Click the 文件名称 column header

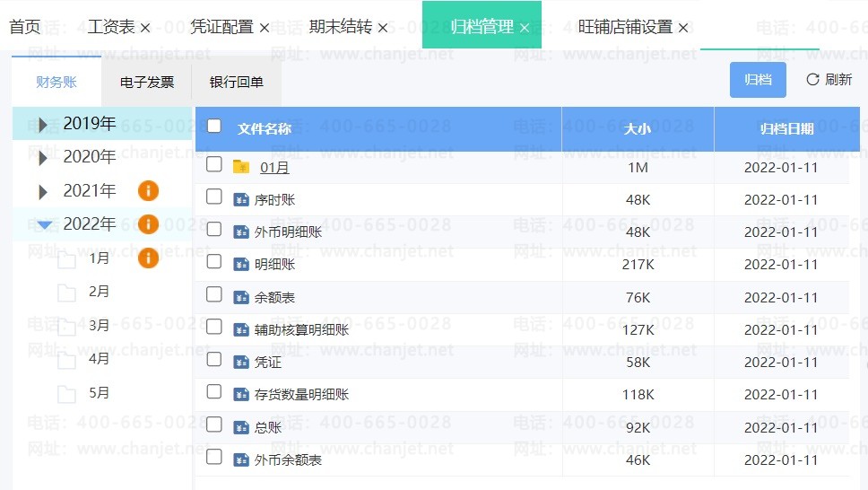point(264,129)
